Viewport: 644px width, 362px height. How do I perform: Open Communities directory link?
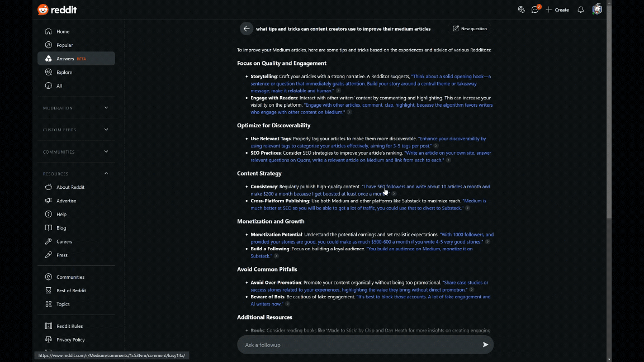[x=76, y=277]
